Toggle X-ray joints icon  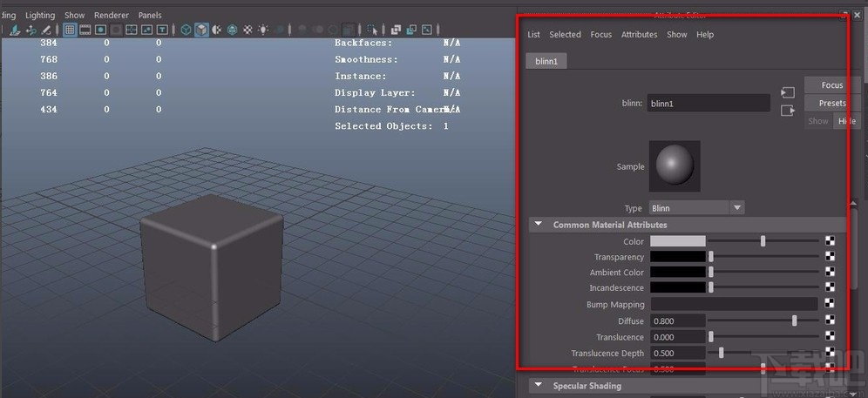(427, 30)
